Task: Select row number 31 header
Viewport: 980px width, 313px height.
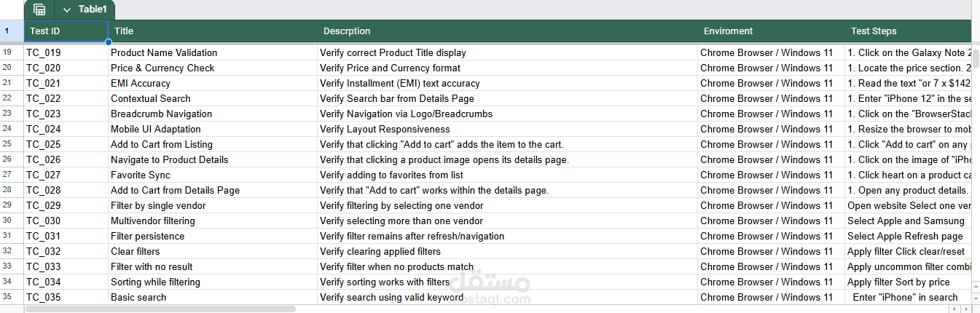Action: (x=7, y=236)
